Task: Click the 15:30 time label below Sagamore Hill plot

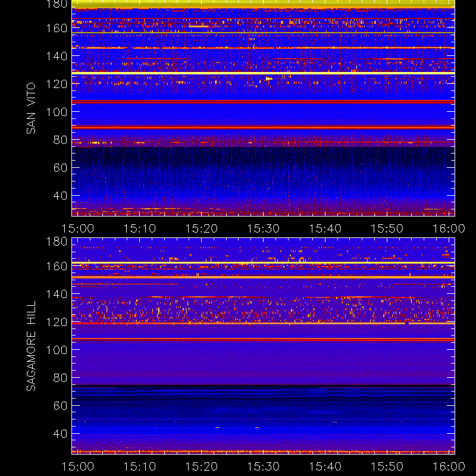Action: pyautogui.click(x=263, y=466)
